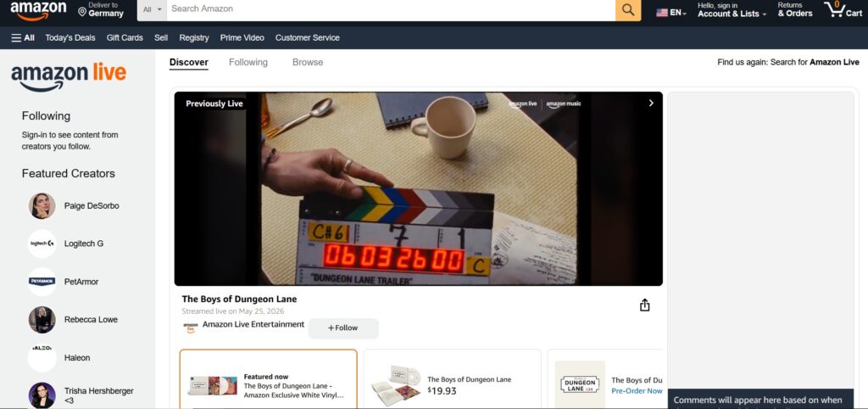Click the Amazon logo in header
This screenshot has height=409, width=868.
pyautogui.click(x=38, y=9)
